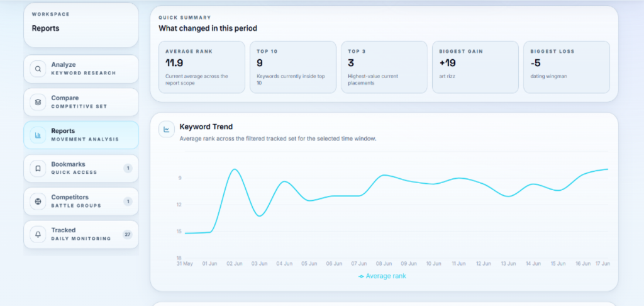Click the Reports bar chart icon
This screenshot has width=644, height=306.
(38, 135)
